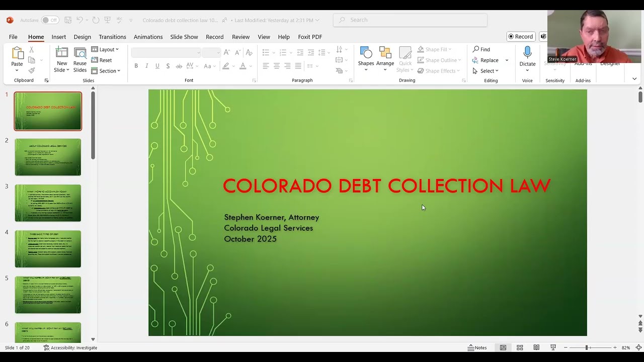Viewport: 644px width, 362px height.
Task: Toggle AutoSave switch
Action: (50, 20)
